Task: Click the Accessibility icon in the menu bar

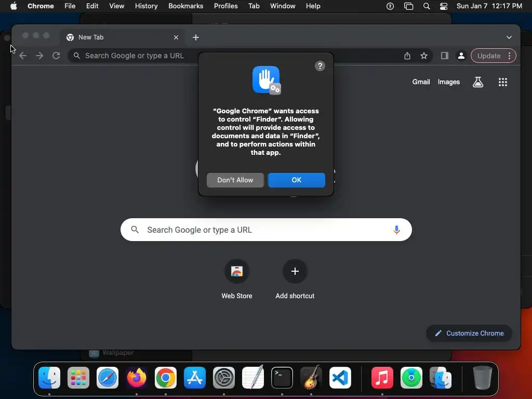Action: coord(390,6)
